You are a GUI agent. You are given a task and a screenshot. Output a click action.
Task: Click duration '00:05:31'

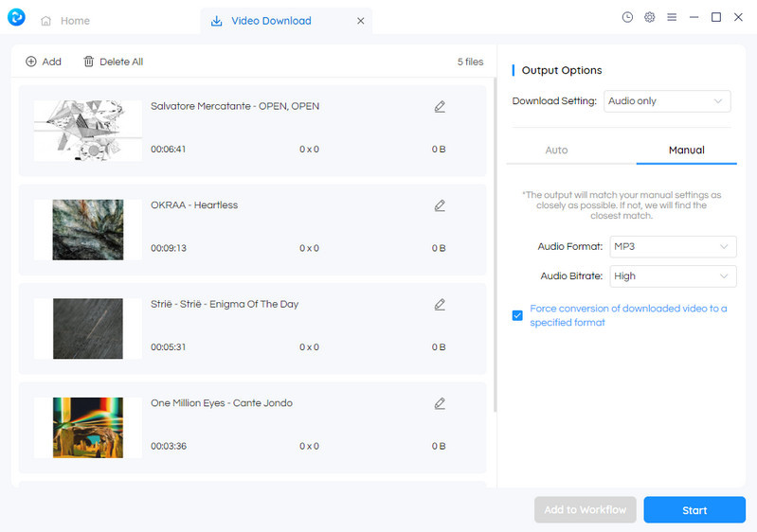(x=168, y=346)
